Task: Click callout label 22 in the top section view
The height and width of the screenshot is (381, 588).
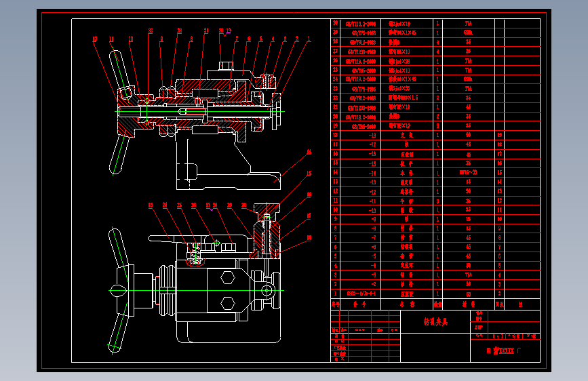Action: point(180,31)
